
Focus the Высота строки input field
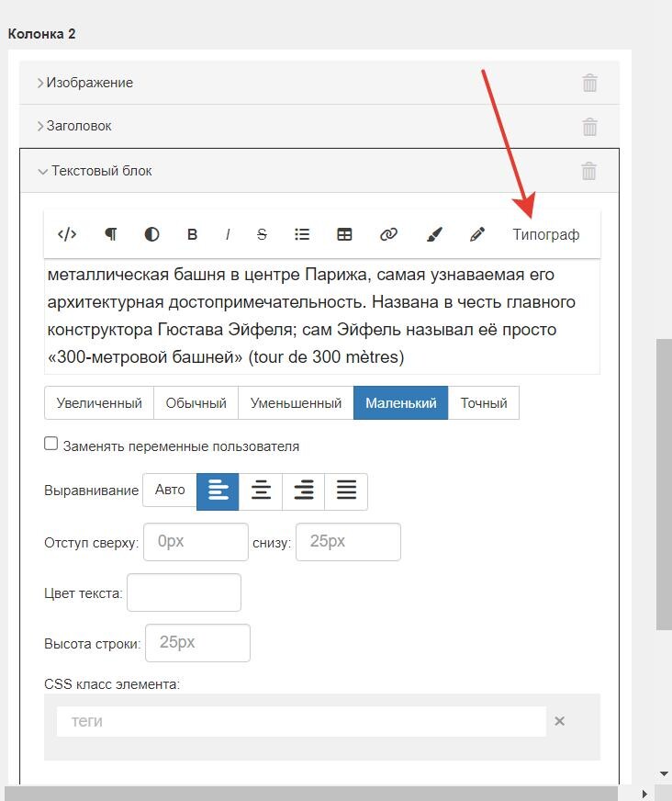click(197, 643)
